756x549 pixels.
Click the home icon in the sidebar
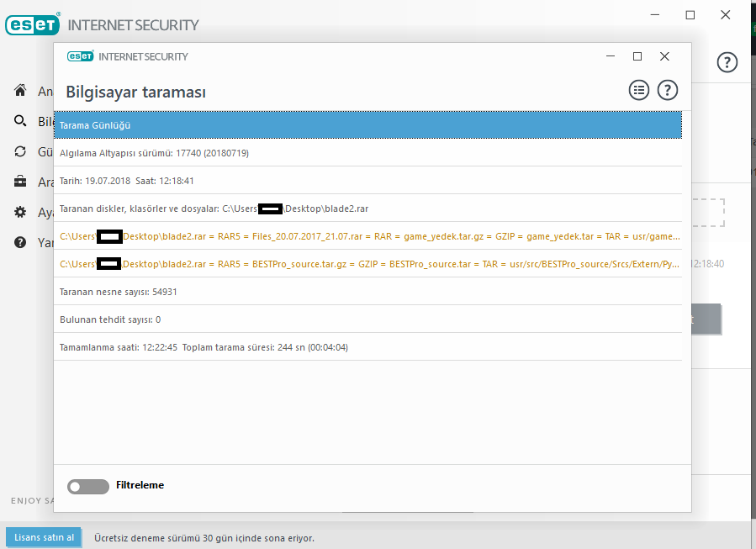(20, 90)
